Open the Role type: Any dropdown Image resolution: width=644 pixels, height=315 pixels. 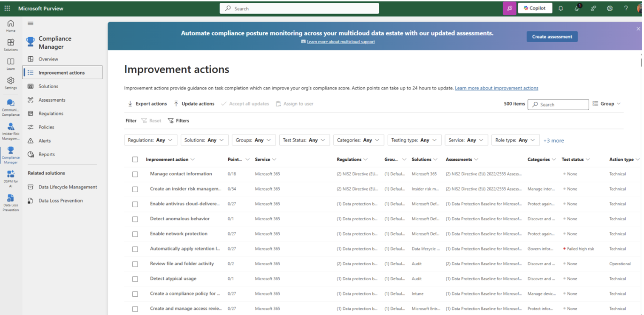click(515, 140)
